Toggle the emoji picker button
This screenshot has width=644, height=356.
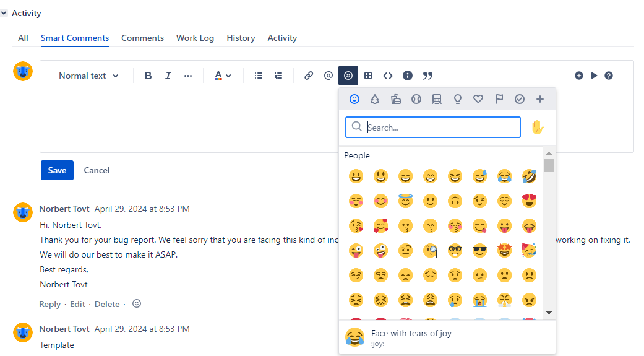click(x=348, y=76)
